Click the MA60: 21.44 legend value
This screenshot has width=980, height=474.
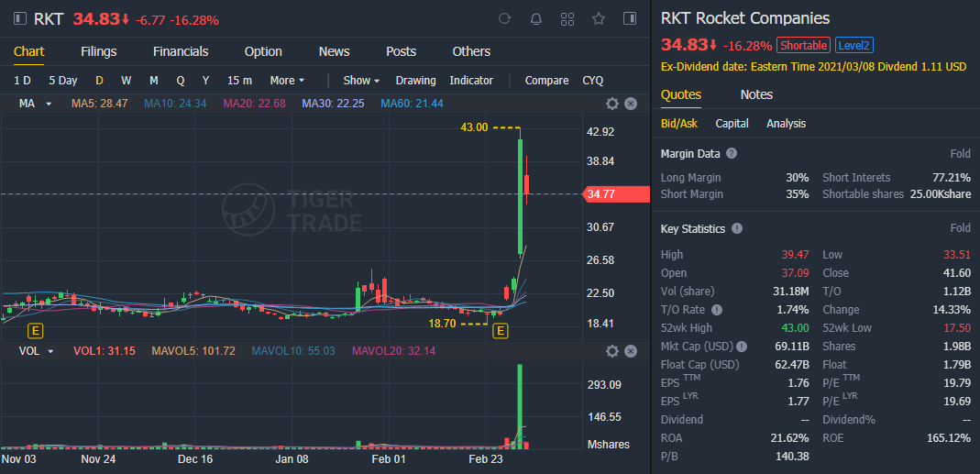(412, 104)
